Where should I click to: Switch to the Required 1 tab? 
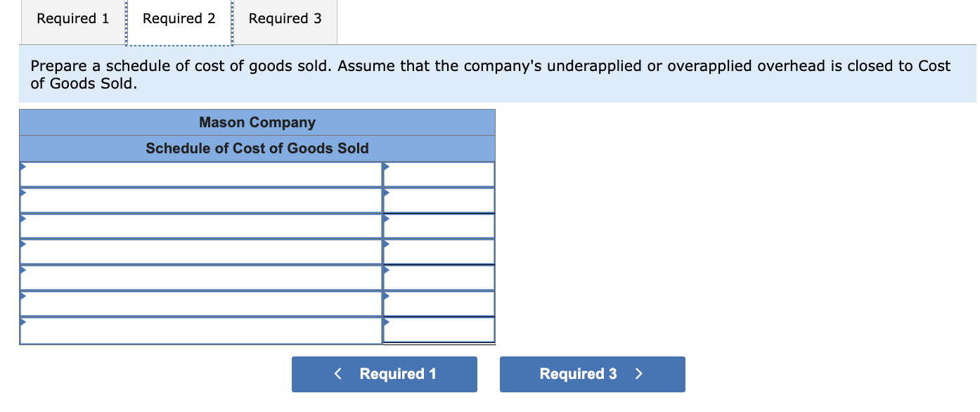coord(71,19)
